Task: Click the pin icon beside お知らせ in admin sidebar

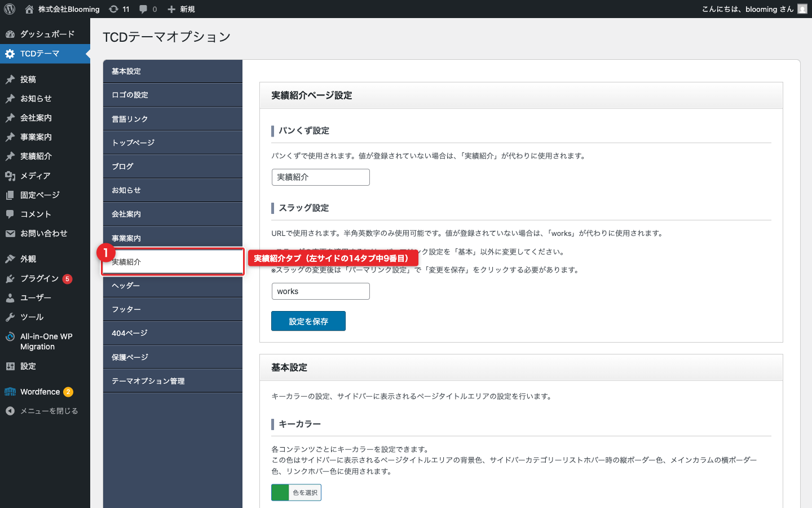Action: click(x=10, y=99)
